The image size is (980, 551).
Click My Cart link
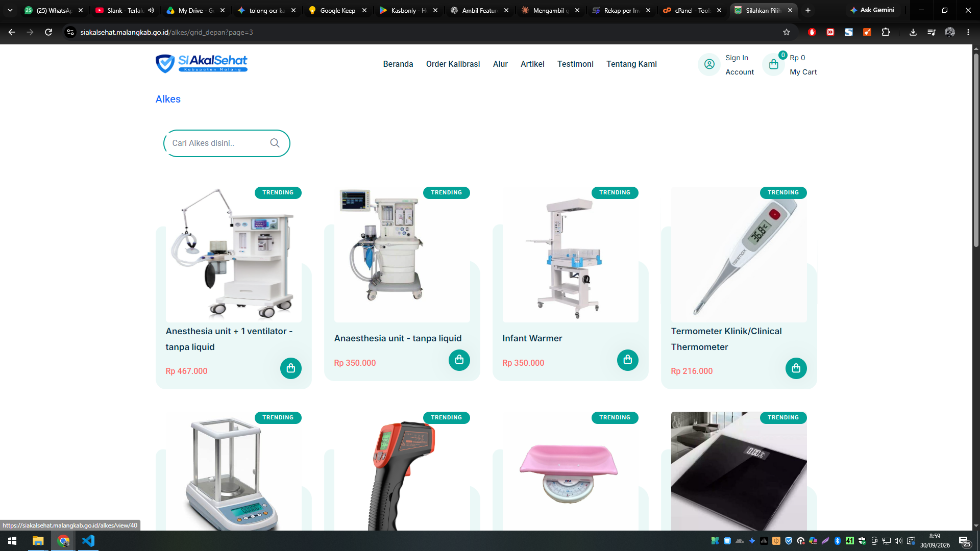[803, 72]
